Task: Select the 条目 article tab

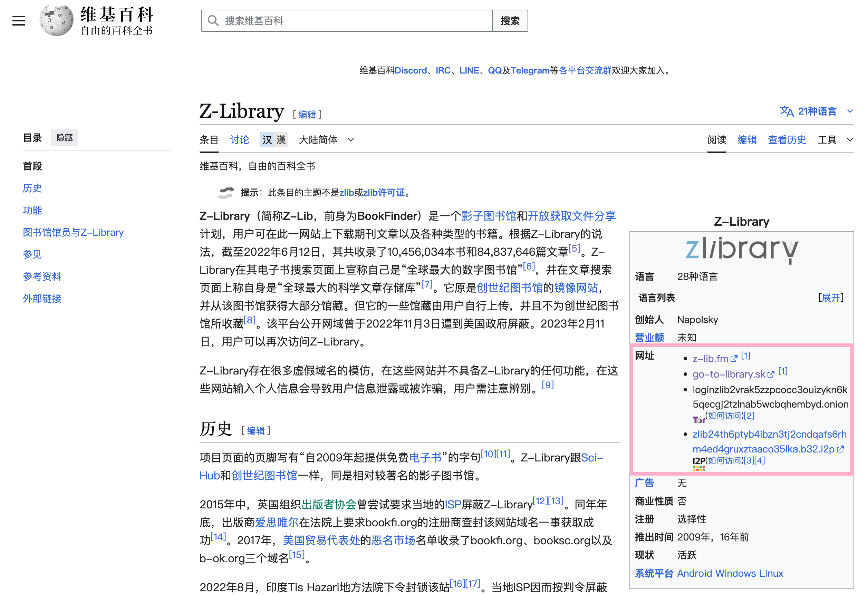Action: click(209, 140)
